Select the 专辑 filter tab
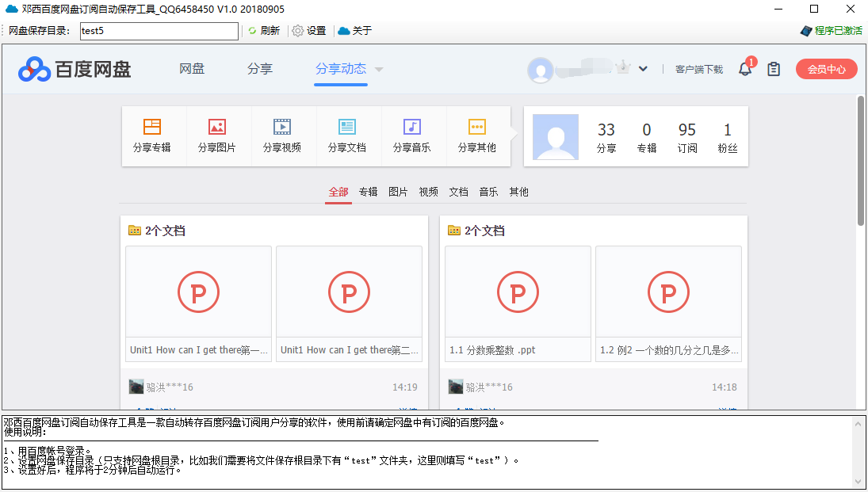The width and height of the screenshot is (868, 492). pyautogui.click(x=368, y=192)
